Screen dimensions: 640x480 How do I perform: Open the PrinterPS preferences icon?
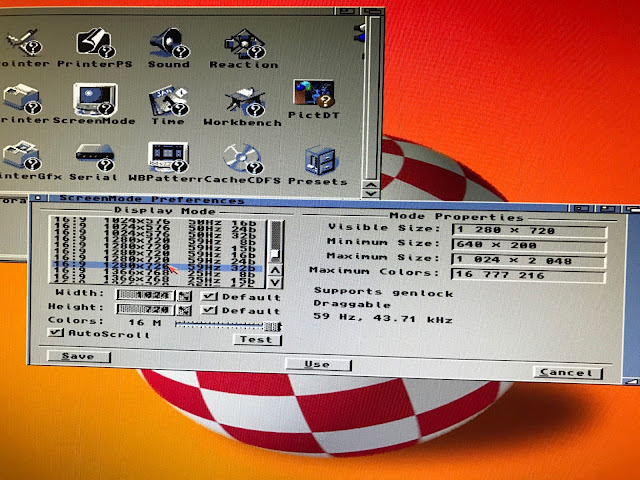click(96, 42)
